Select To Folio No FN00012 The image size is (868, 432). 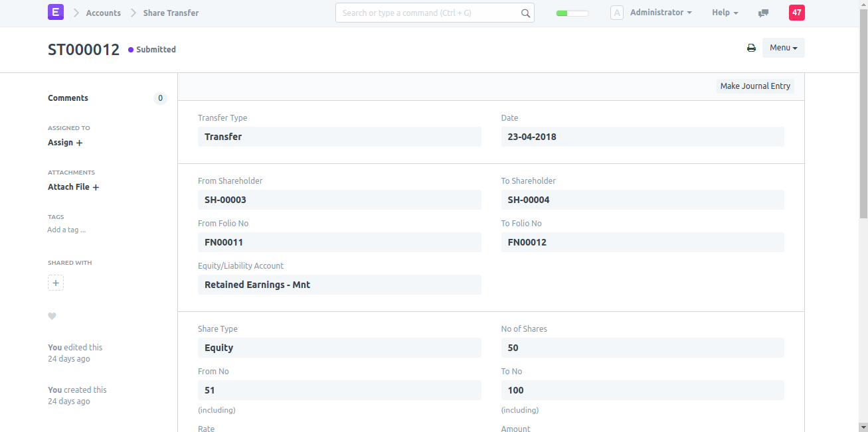[x=642, y=242]
